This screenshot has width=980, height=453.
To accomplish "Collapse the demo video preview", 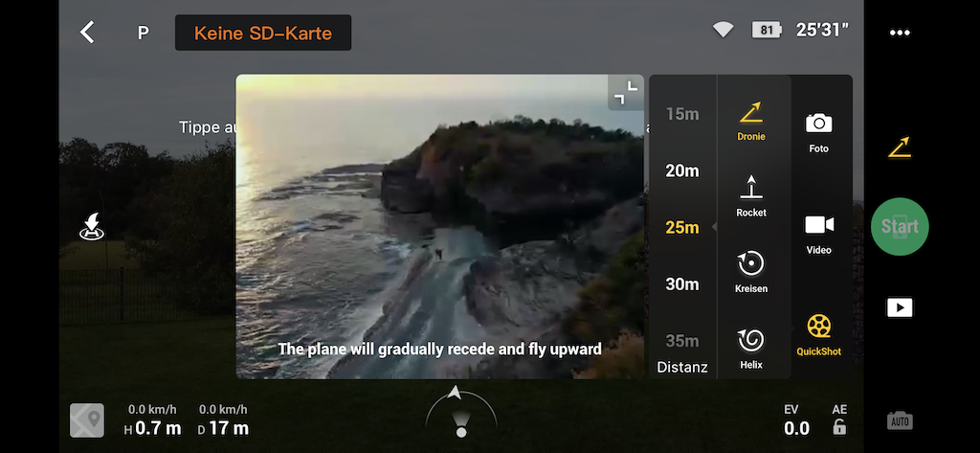I will tap(625, 93).
